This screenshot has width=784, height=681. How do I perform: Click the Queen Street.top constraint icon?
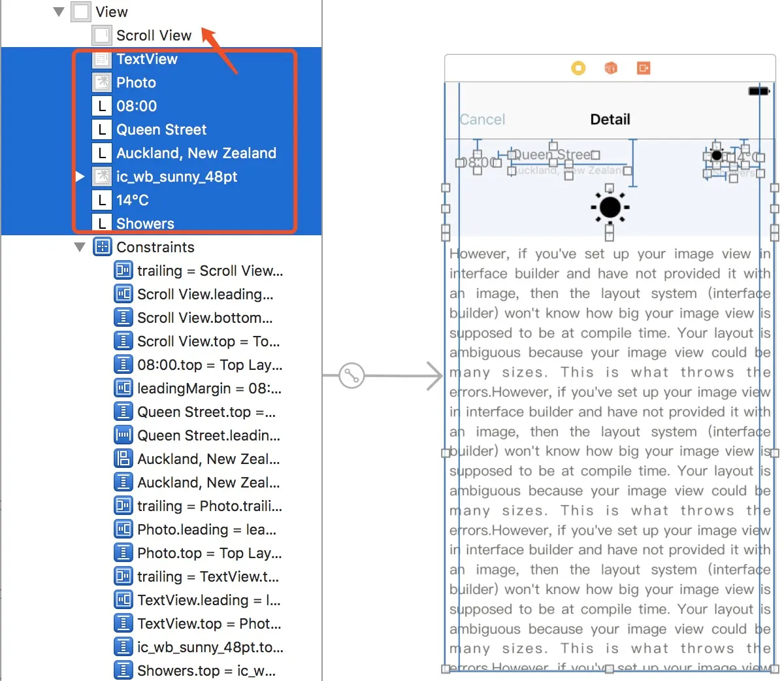[123, 412]
